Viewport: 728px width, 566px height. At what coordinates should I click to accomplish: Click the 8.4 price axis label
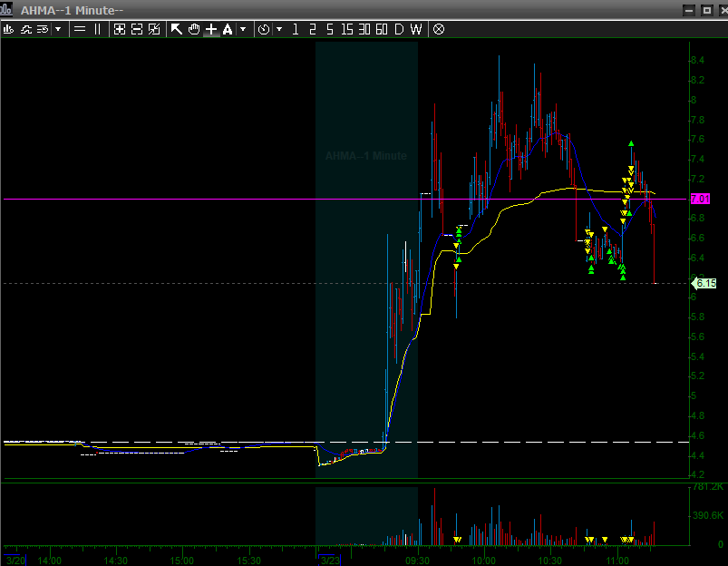pos(697,60)
